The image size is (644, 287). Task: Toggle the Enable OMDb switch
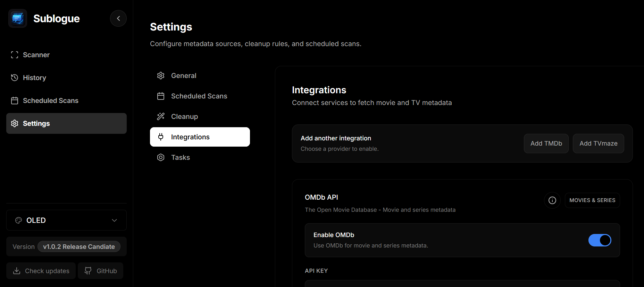tap(600, 240)
